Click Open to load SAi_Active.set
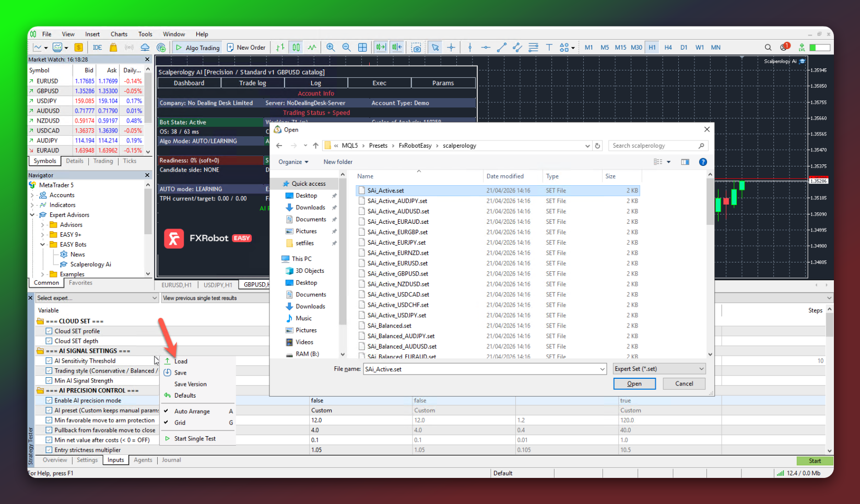Image resolution: width=860 pixels, height=504 pixels. point(634,383)
